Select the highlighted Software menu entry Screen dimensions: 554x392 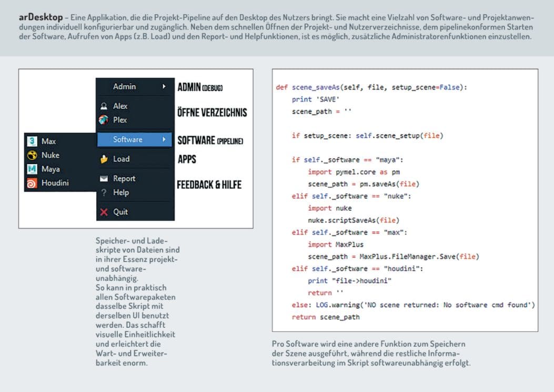coord(135,139)
